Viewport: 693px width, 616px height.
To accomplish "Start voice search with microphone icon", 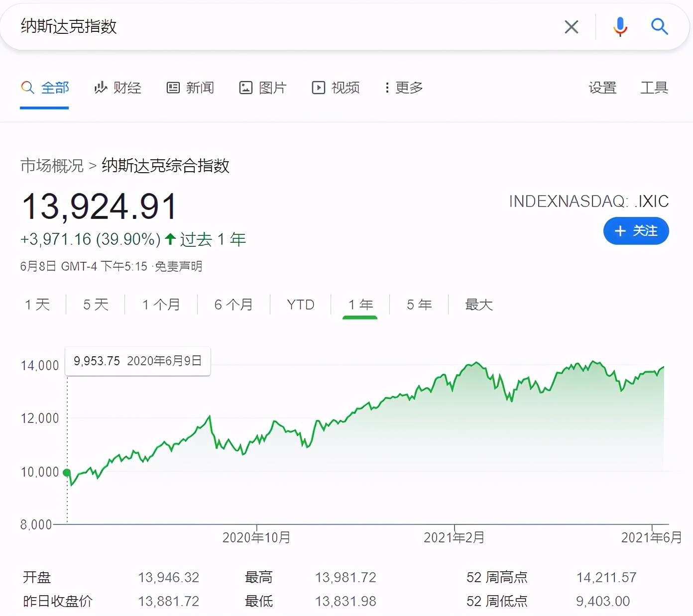I will click(620, 26).
